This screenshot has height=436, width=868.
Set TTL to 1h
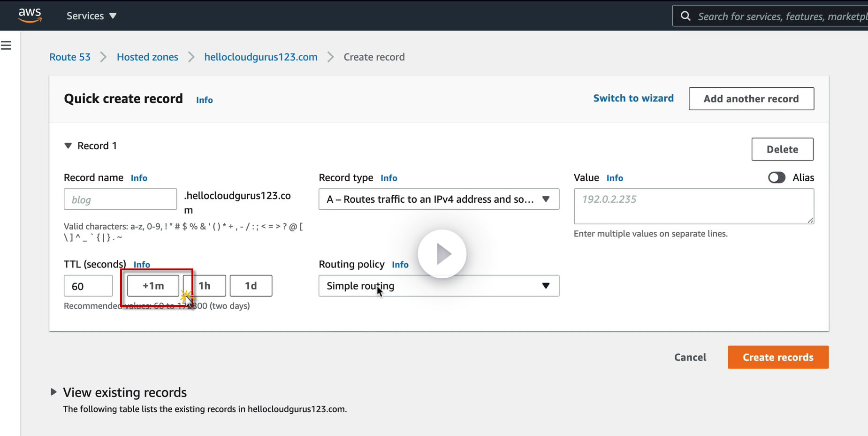click(205, 286)
